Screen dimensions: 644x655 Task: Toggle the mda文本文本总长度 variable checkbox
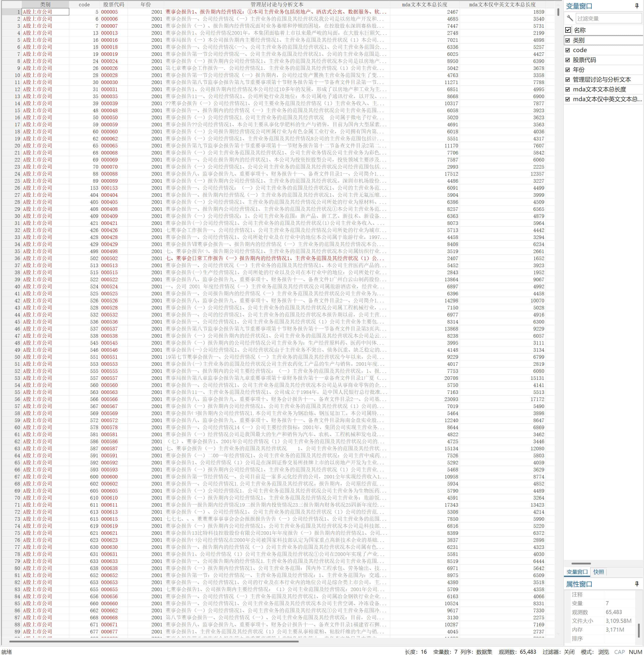pos(568,89)
